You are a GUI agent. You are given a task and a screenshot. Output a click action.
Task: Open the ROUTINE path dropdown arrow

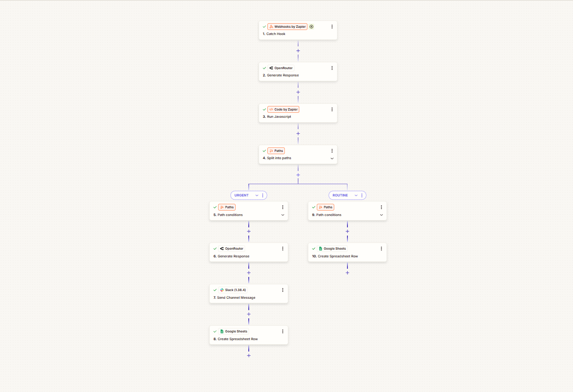[356, 195]
